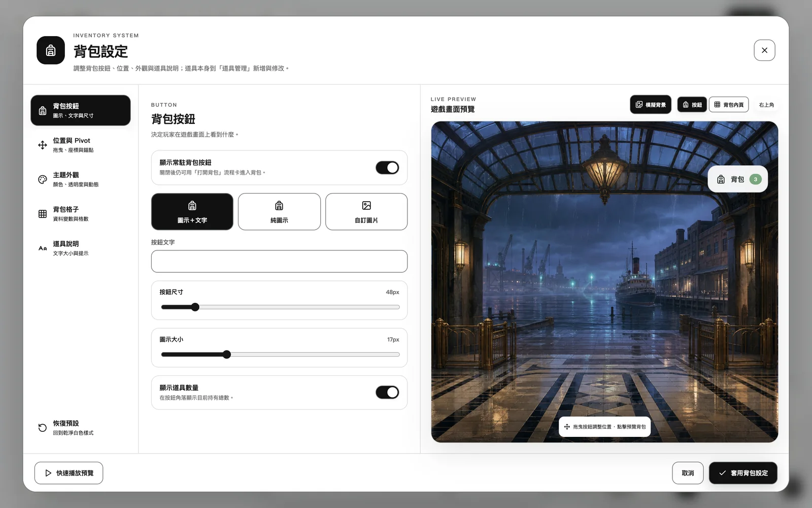This screenshot has height=508, width=812.
Task: Close the 背包設定 dialog
Action: (764, 50)
